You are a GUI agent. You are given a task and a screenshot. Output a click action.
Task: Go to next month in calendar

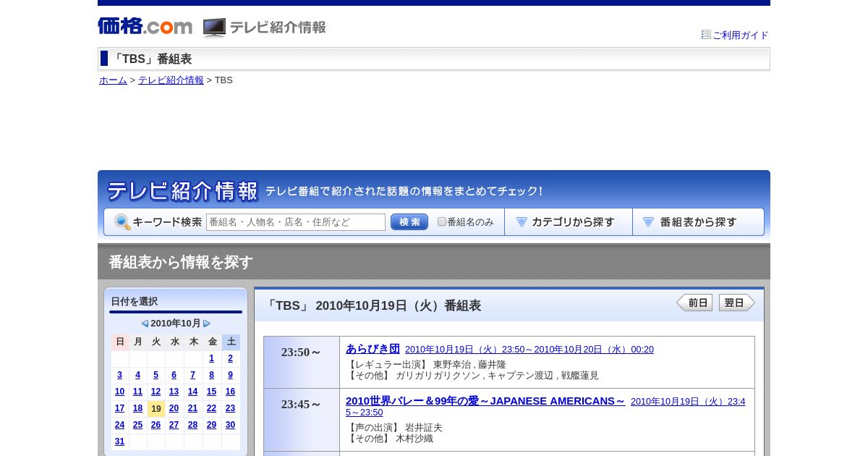tap(207, 324)
